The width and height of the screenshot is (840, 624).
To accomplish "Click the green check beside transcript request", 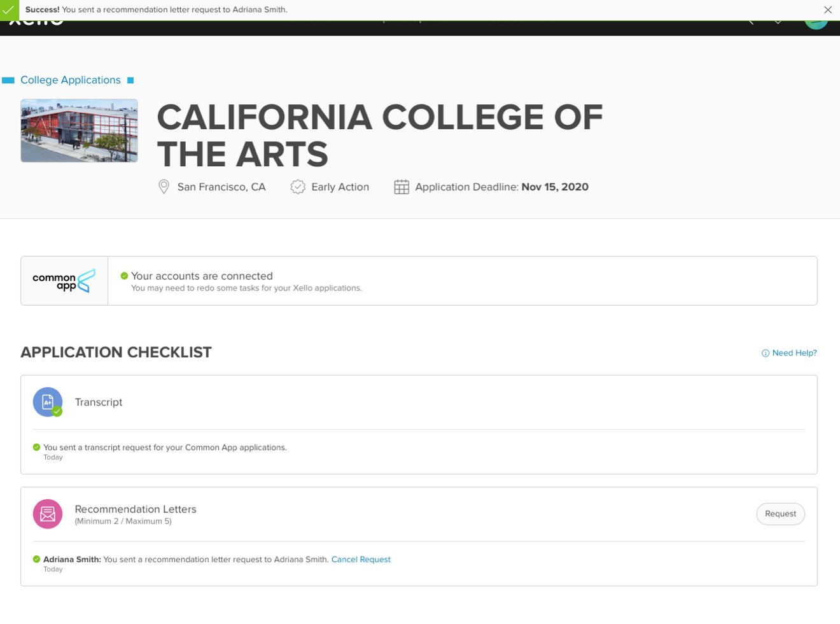I will [36, 447].
